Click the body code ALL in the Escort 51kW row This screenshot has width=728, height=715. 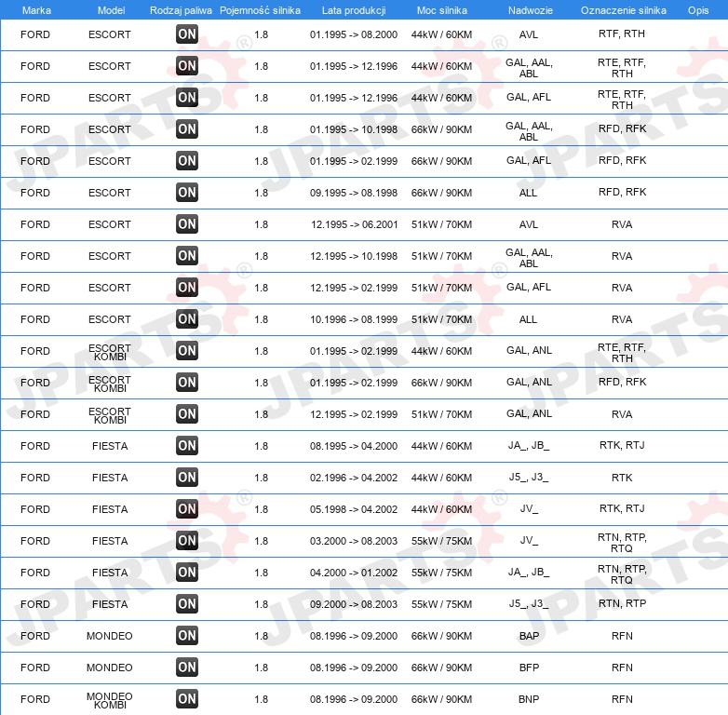point(528,320)
